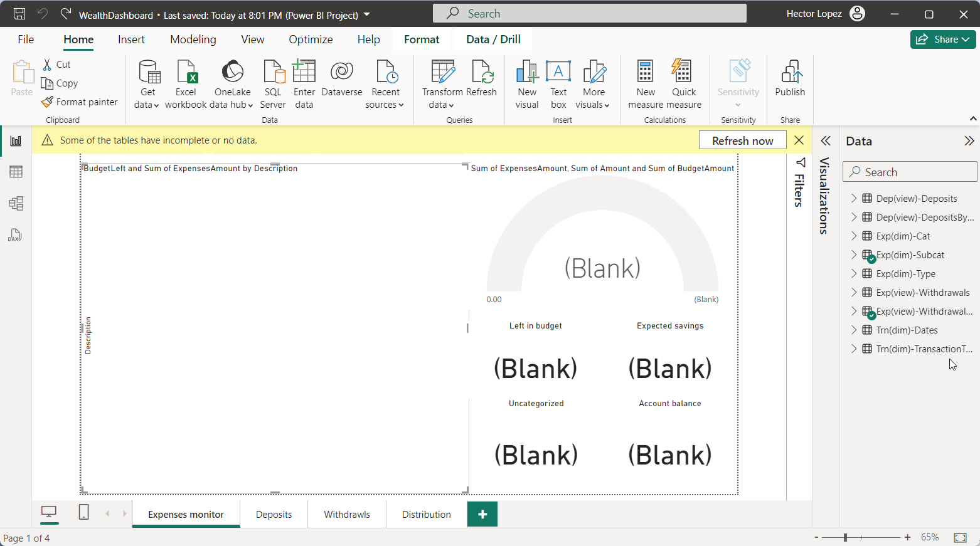980x546 pixels.
Task: Publish the report
Action: click(x=789, y=83)
